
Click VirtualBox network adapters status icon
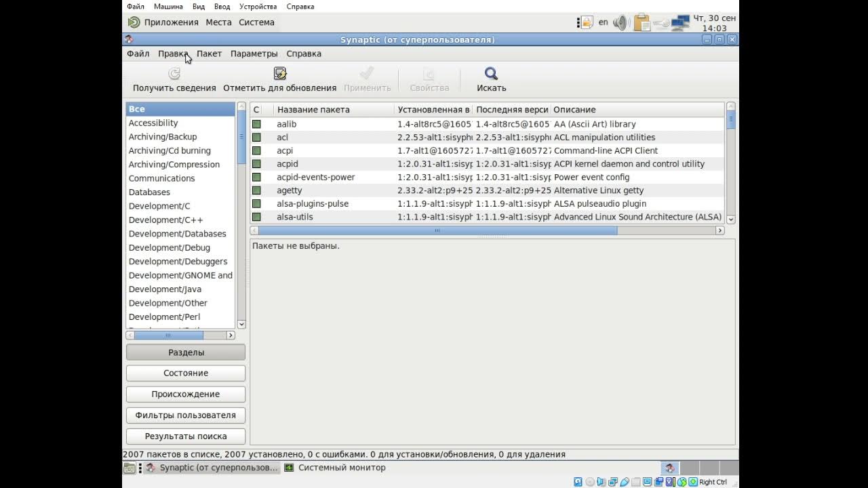(613, 482)
